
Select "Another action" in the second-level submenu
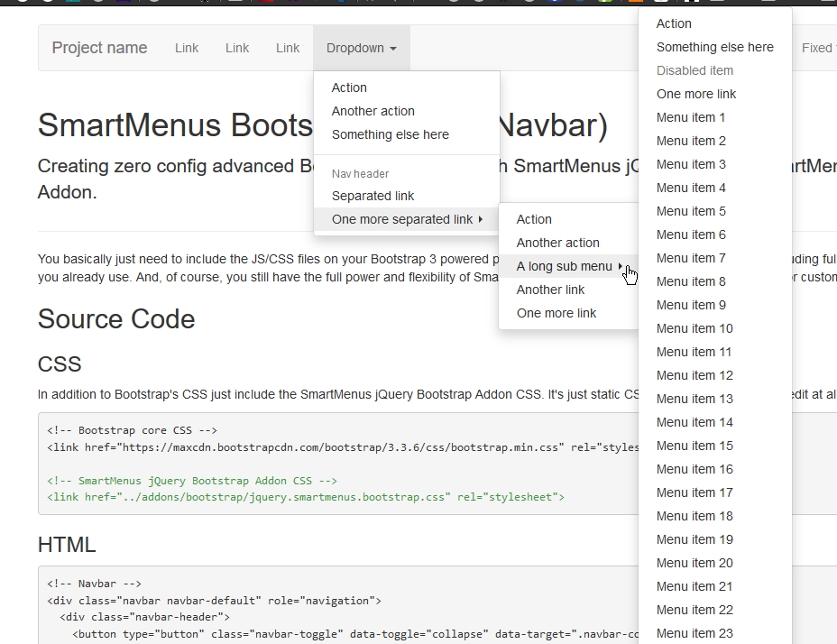click(x=557, y=243)
